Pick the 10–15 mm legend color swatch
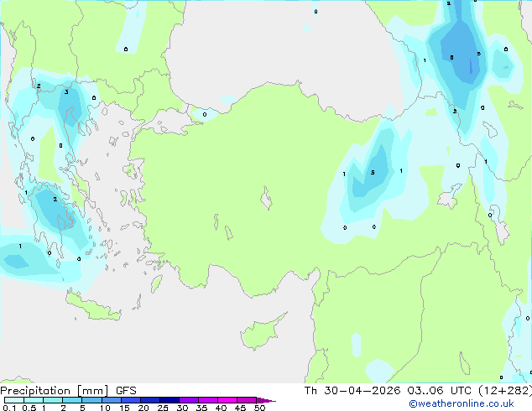 point(111,400)
